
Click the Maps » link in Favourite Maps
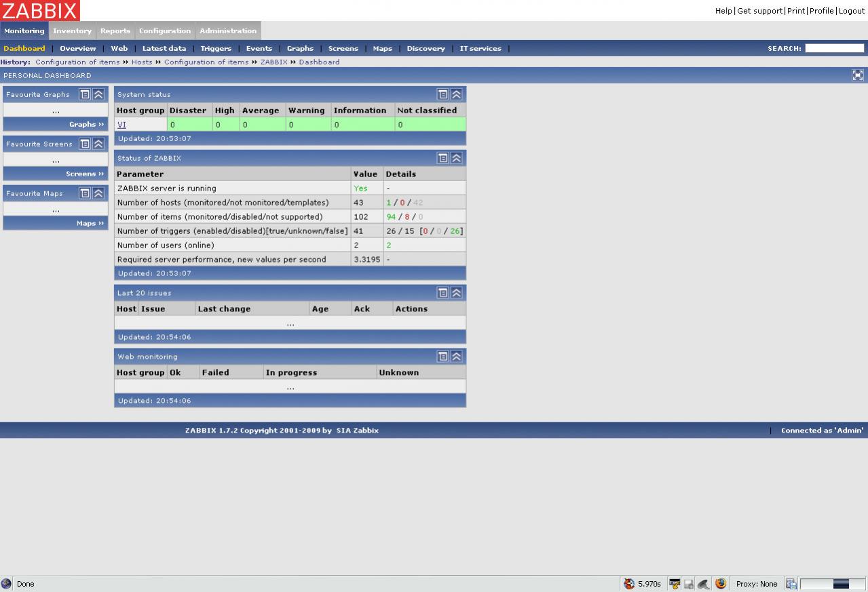(91, 223)
